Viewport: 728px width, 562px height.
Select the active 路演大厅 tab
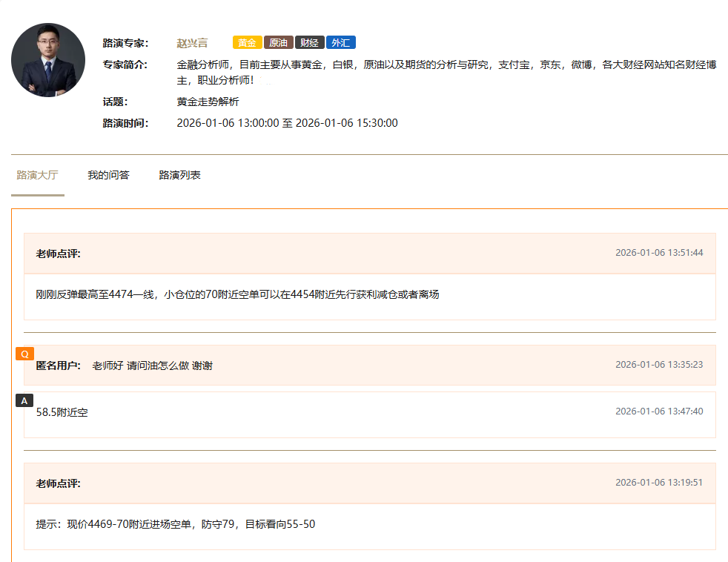[x=37, y=175]
